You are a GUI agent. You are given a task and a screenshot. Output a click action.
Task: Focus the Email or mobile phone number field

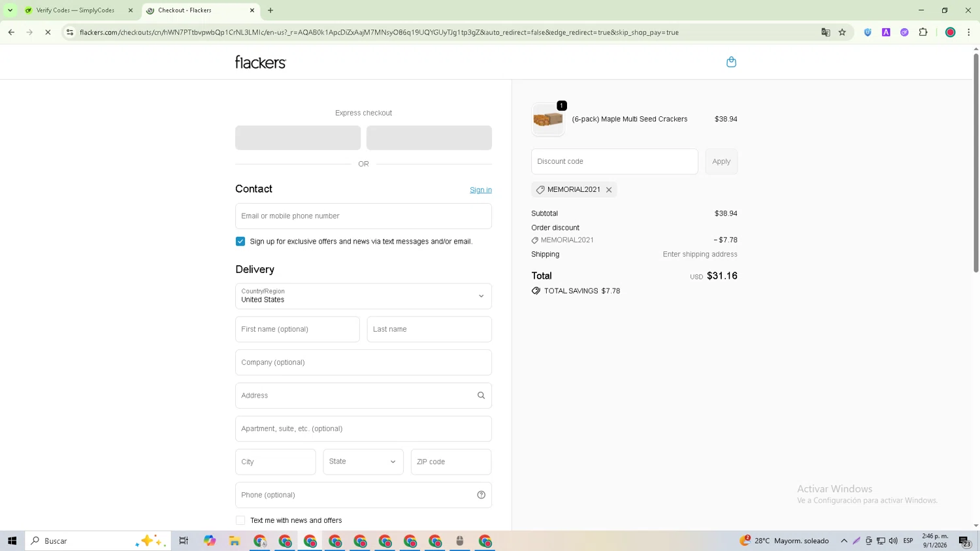point(363,216)
